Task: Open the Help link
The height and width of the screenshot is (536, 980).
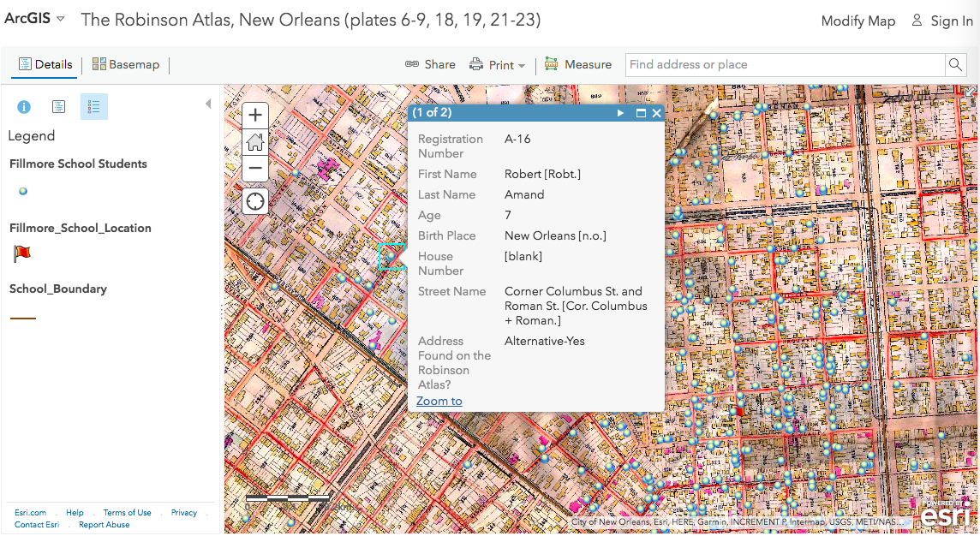Action: tap(75, 513)
